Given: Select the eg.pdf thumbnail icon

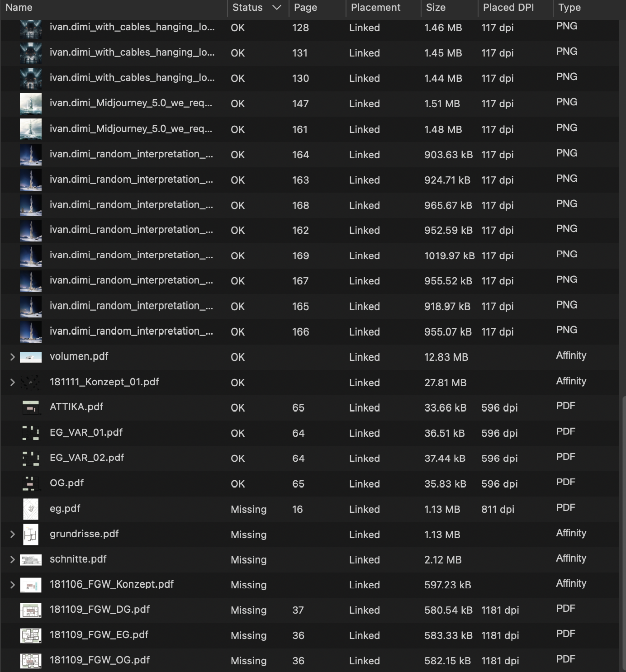Looking at the screenshot, I should pyautogui.click(x=31, y=509).
